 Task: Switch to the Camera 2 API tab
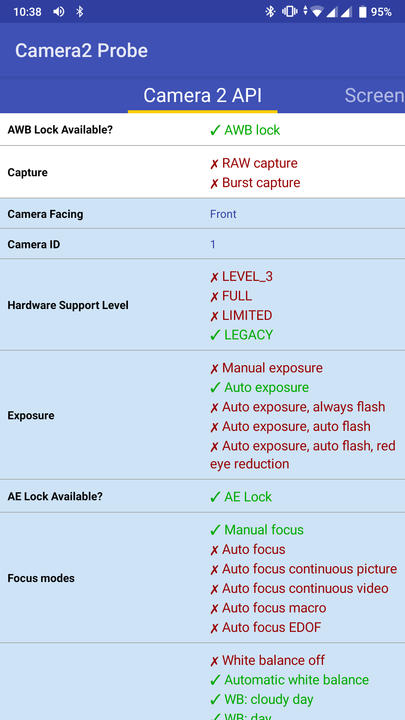(202, 96)
